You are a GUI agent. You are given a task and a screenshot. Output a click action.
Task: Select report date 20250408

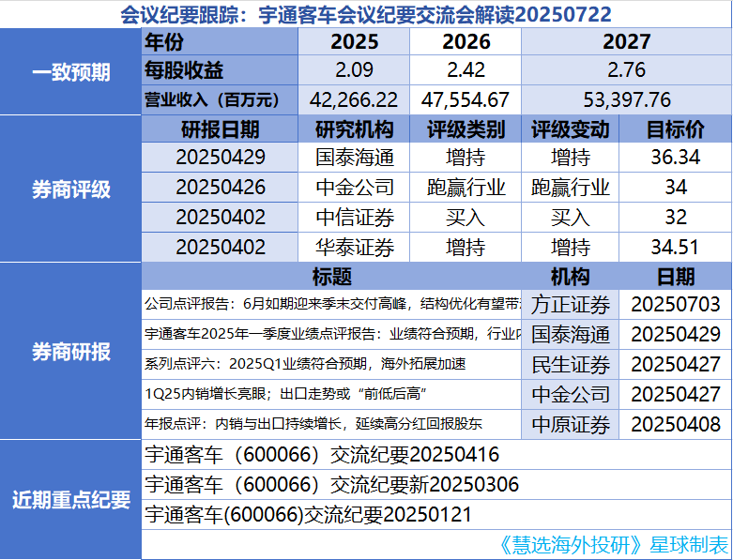(x=676, y=424)
